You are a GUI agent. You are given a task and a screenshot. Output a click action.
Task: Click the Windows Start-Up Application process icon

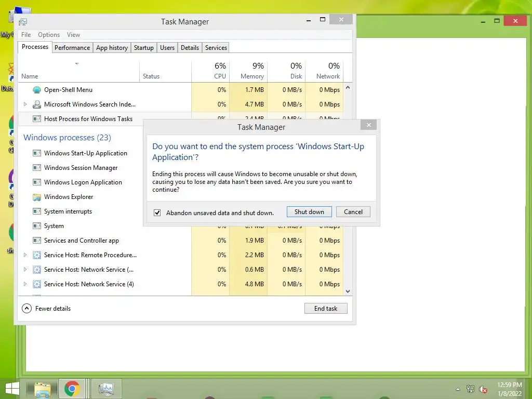click(37, 153)
